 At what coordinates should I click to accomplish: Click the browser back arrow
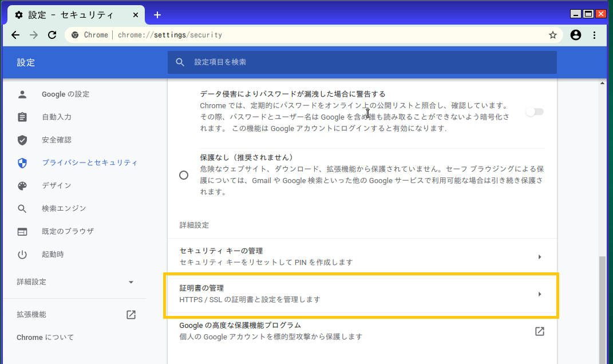15,35
